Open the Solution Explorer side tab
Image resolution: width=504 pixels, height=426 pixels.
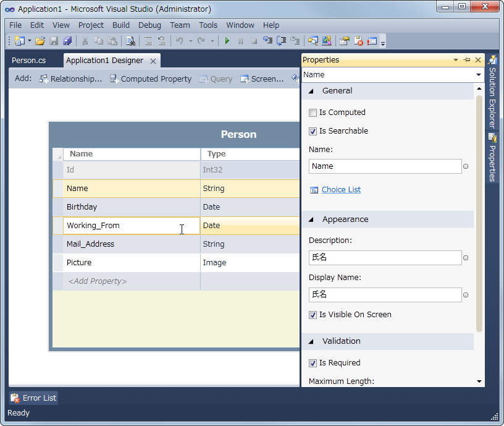tap(492, 92)
